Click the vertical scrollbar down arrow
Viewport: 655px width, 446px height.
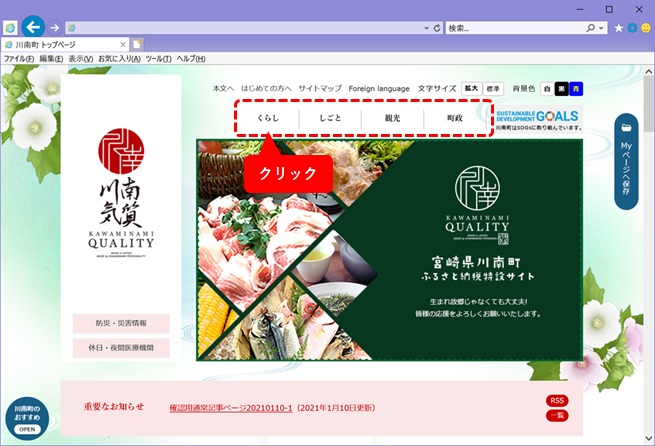click(649, 438)
